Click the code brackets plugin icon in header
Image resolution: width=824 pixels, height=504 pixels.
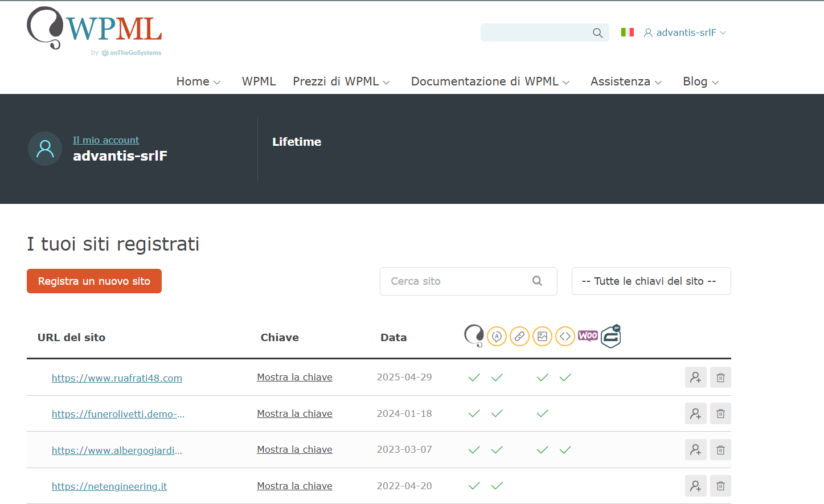[x=565, y=337]
